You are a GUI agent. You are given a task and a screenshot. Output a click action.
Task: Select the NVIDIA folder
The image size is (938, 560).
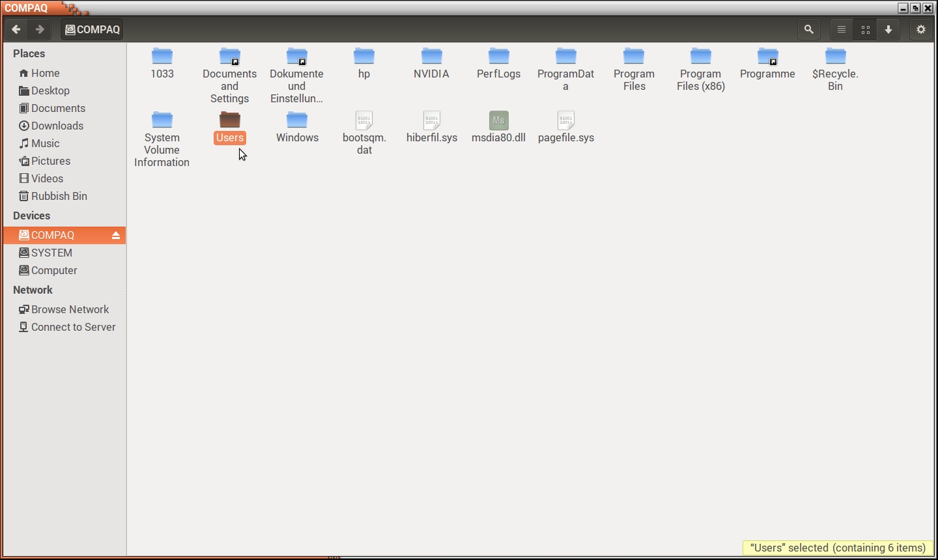pos(431,57)
